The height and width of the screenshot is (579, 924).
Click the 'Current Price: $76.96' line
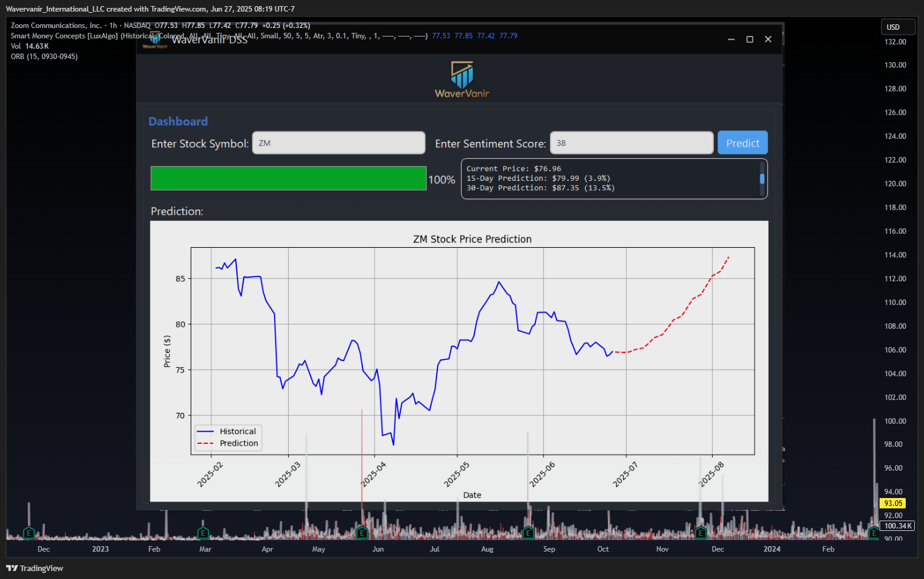click(514, 169)
